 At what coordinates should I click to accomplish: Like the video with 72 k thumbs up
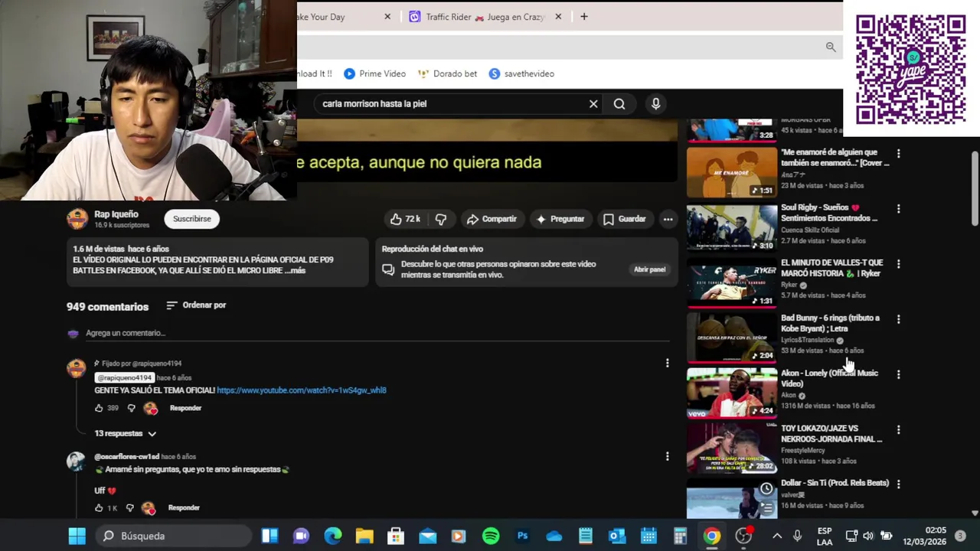[406, 219]
